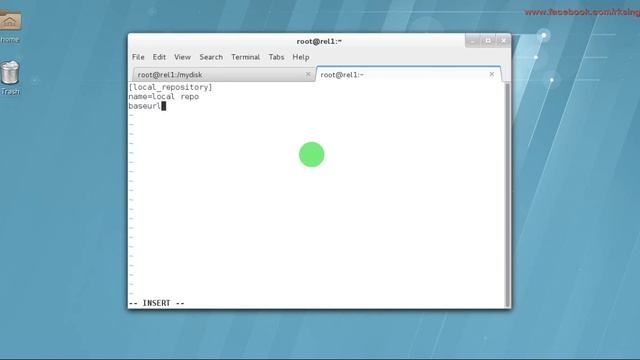This screenshot has width=640, height=360.
Task: Click the [local_repository] line
Action: click(x=170, y=87)
